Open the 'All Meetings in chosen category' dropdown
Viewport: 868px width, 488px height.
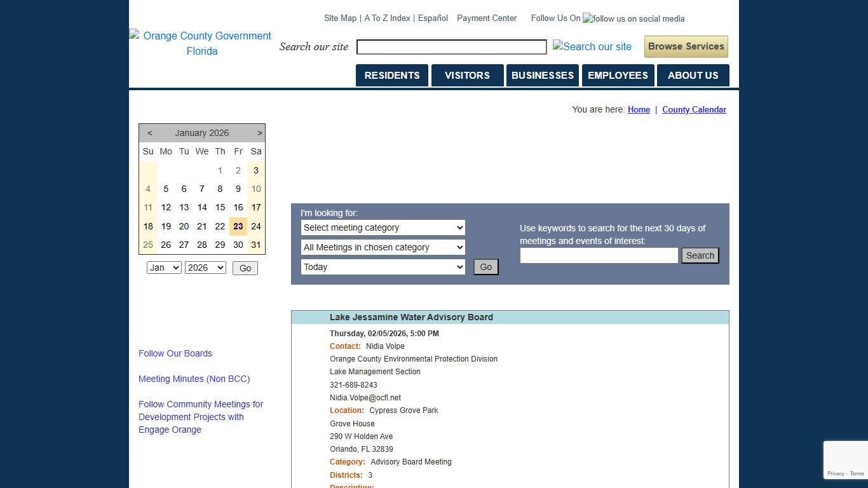[x=383, y=247]
